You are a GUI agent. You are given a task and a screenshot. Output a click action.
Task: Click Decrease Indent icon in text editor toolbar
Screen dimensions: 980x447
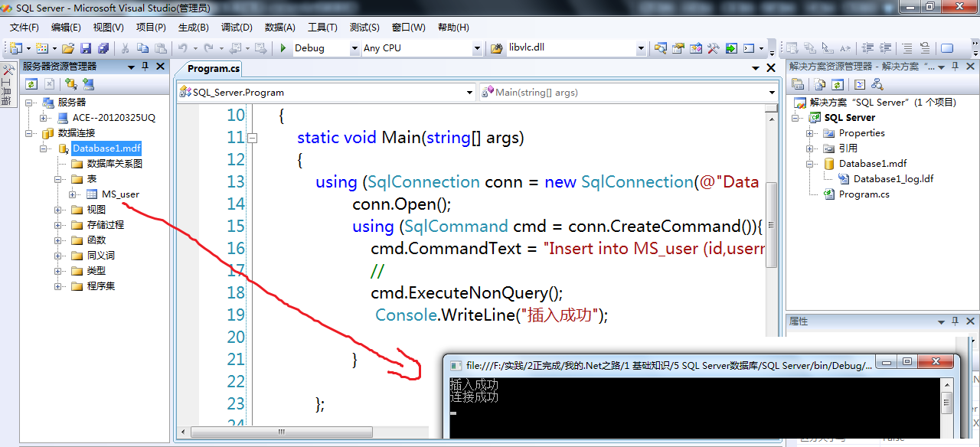tap(867, 47)
